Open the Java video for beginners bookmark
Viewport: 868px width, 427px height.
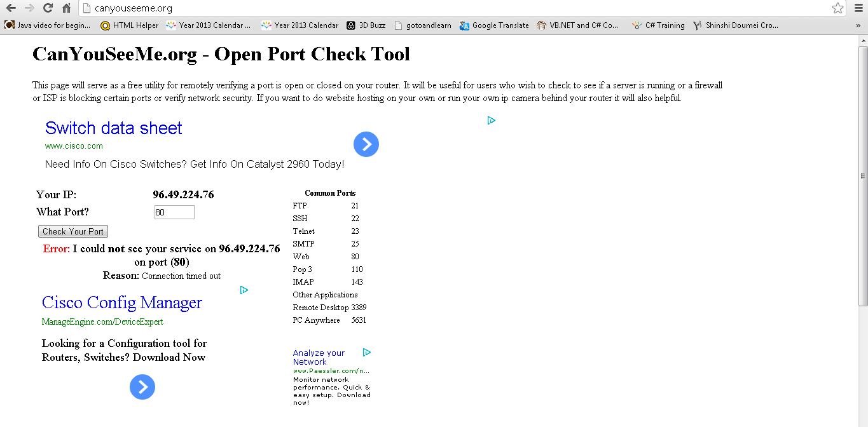pos(48,25)
